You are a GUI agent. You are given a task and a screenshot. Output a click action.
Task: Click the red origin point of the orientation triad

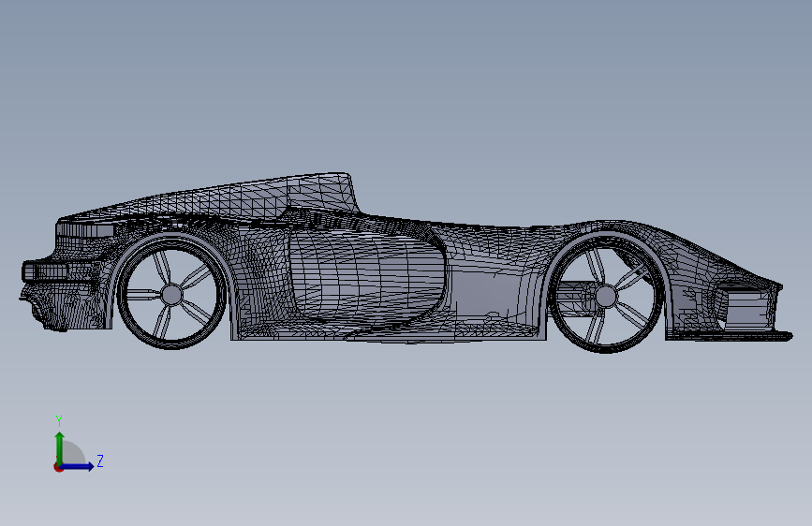pyautogui.click(x=58, y=467)
